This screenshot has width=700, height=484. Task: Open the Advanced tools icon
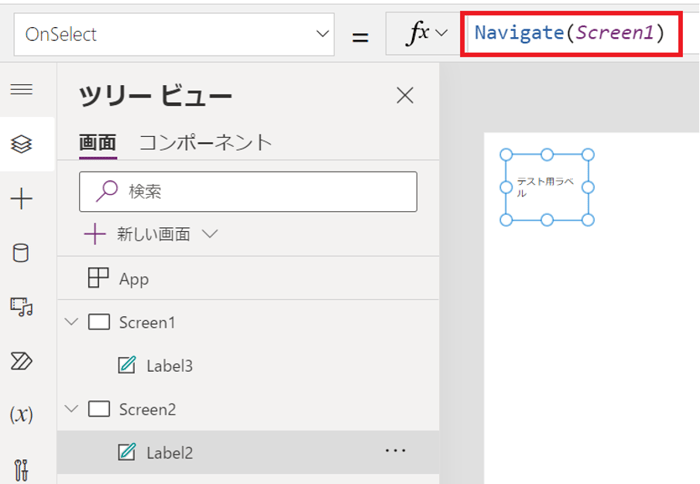pos(21,470)
